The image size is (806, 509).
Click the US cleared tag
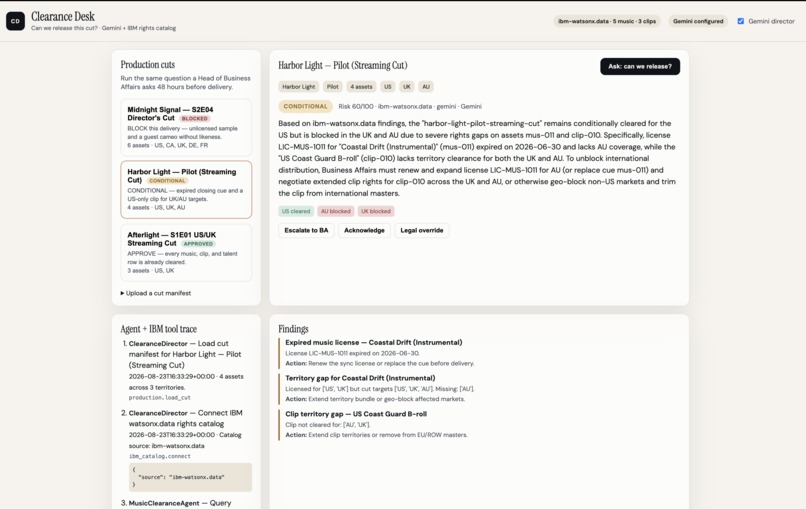pyautogui.click(x=296, y=211)
